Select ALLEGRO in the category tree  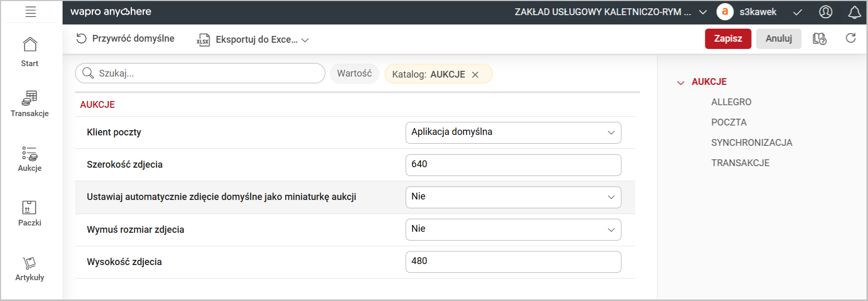(731, 102)
